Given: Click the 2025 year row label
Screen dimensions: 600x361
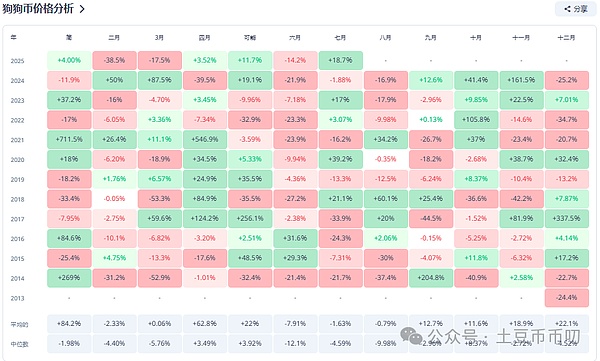Looking at the screenshot, I should (17, 61).
